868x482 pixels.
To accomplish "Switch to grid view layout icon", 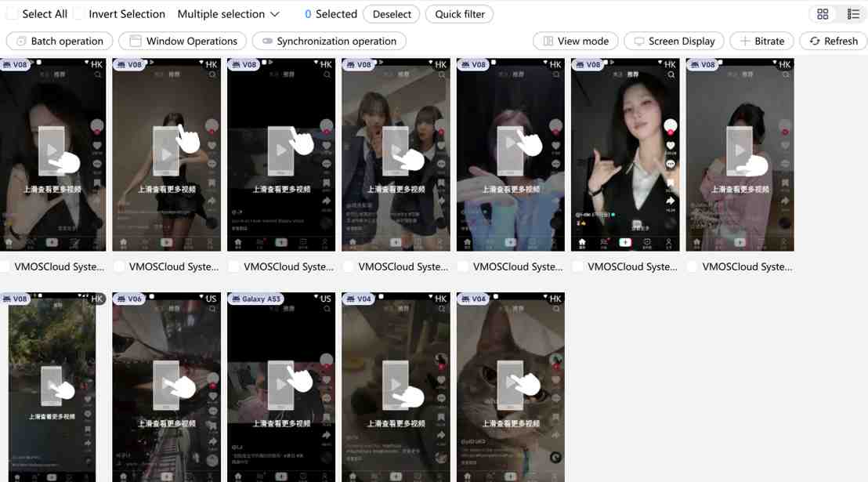I will click(823, 14).
